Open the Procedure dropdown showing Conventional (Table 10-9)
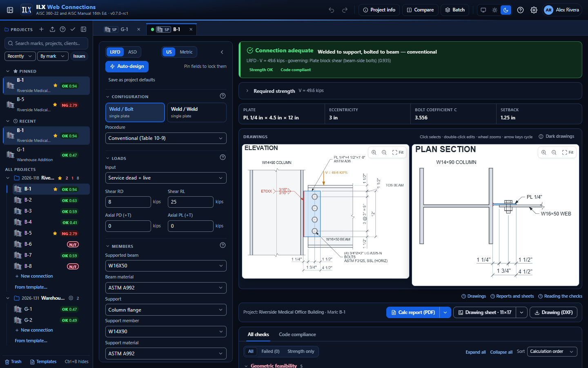Screen dimensions: 588x368 coord(166,138)
